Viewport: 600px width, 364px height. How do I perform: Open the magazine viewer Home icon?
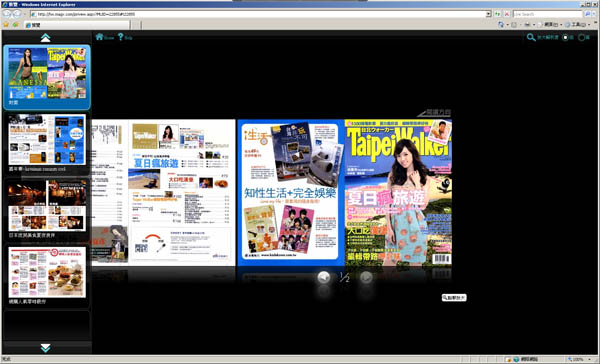(x=99, y=37)
